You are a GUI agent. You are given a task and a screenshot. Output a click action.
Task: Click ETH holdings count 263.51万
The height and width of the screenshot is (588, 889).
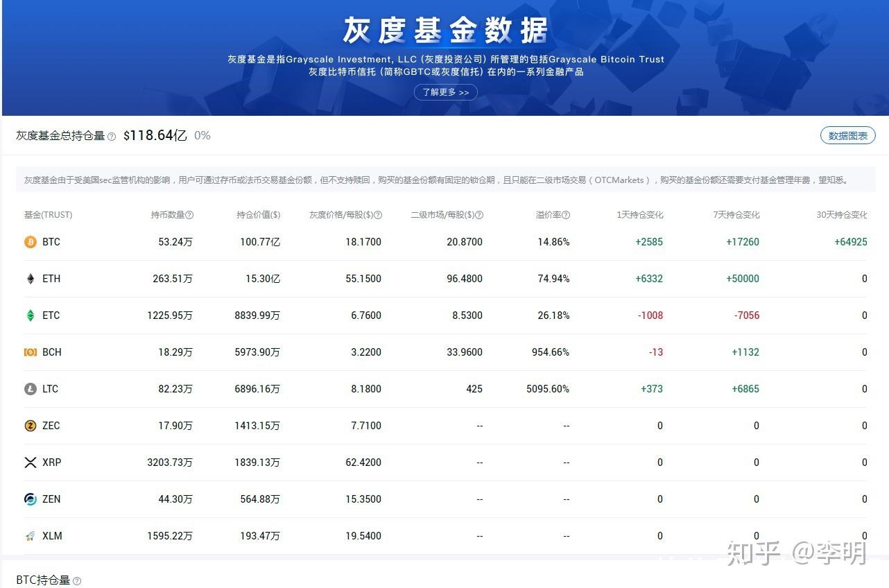173,279
